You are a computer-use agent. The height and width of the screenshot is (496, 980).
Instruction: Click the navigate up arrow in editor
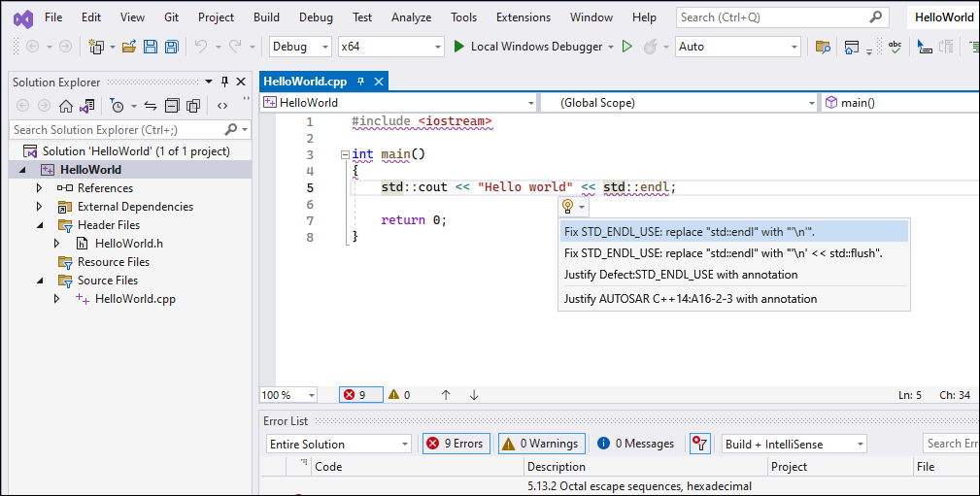(x=446, y=395)
